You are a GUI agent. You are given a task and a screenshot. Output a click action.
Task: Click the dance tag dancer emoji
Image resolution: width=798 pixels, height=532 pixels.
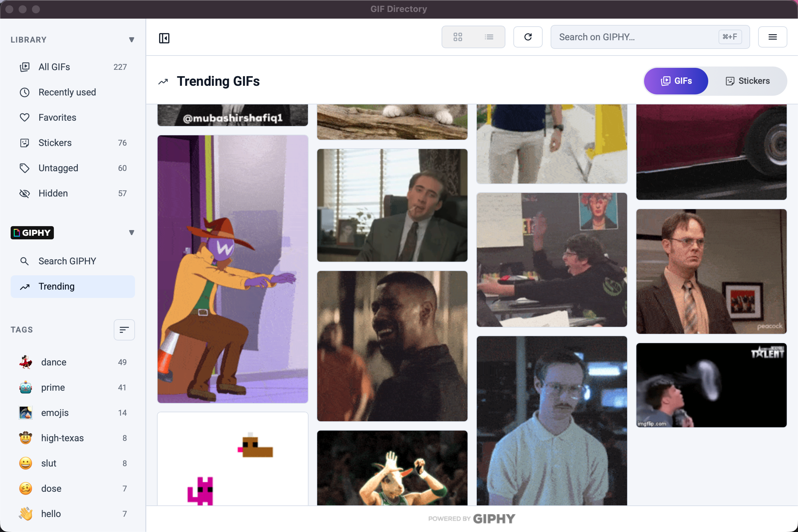[26, 362]
